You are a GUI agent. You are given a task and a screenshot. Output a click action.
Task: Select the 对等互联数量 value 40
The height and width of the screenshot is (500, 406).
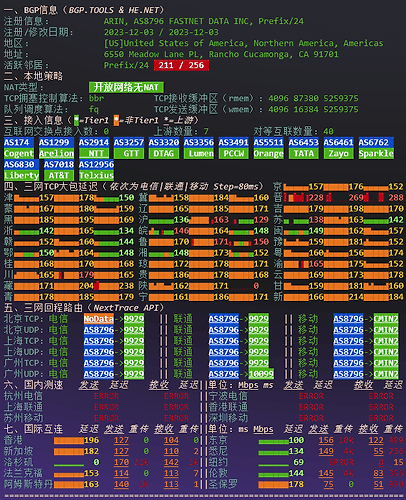329,131
